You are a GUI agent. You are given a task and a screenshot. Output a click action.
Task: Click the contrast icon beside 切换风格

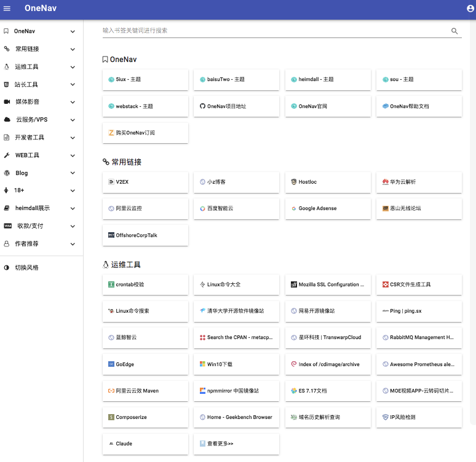click(6, 267)
